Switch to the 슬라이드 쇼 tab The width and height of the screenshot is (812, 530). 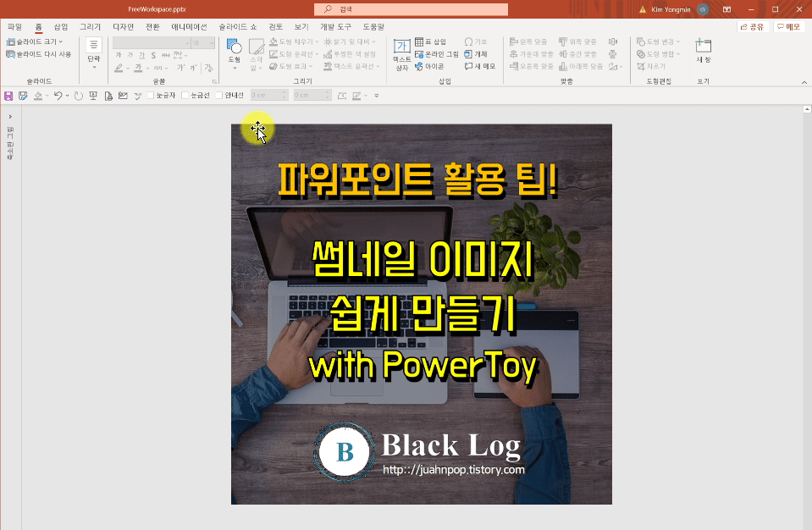[238, 27]
